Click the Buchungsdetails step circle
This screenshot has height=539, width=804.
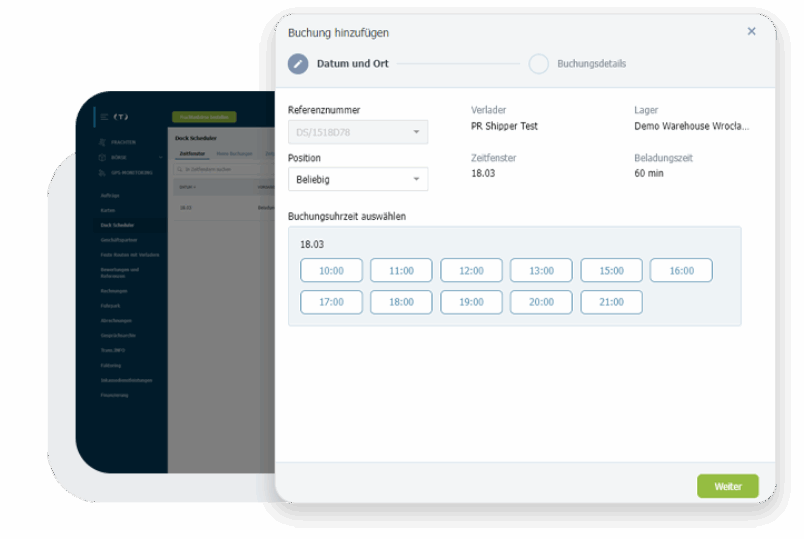539,64
